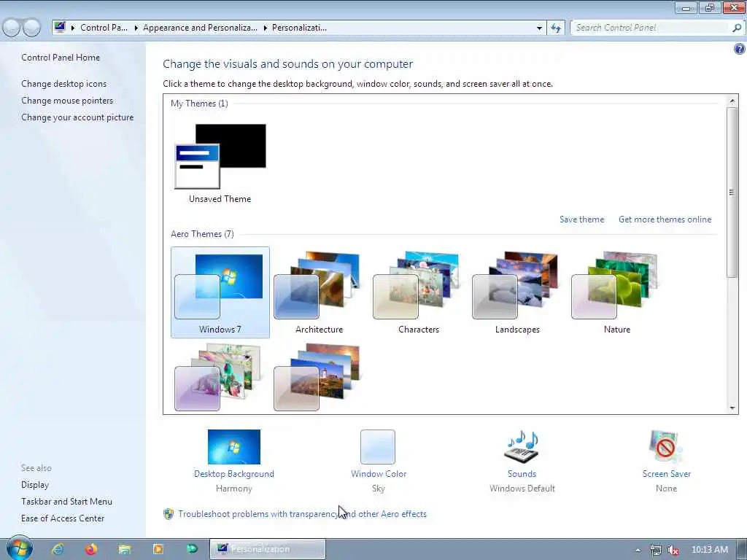Image resolution: width=747 pixels, height=560 pixels.
Task: Expand arrow after Appearance and Personalization breadcrumb
Action: 266,28
